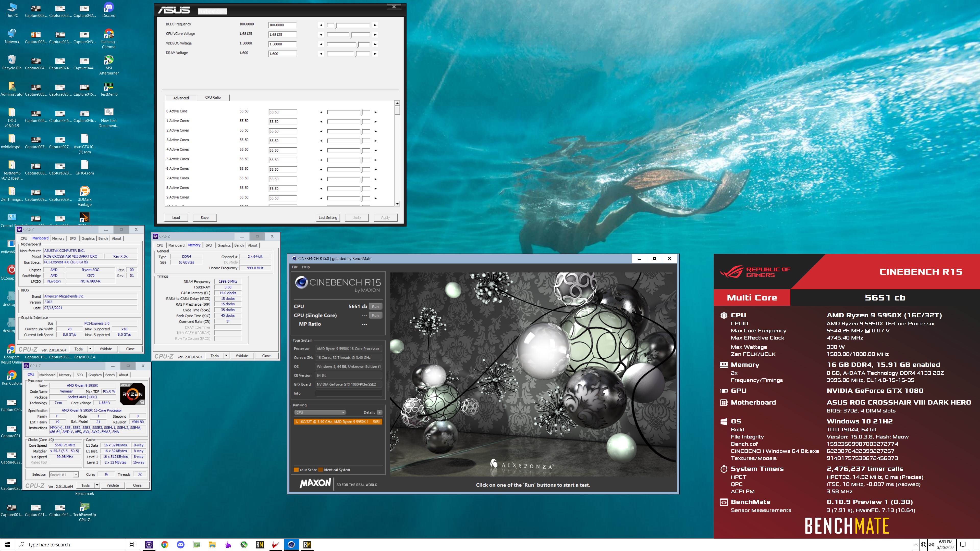This screenshot has height=551, width=980.
Task: Click Chrome icon in the taskbar
Action: (165, 545)
